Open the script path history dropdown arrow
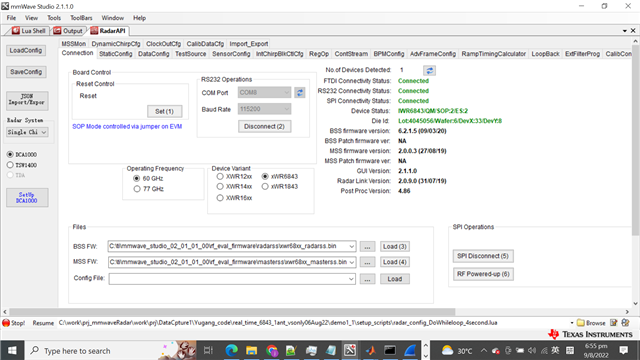640x360 pixels. [x=571, y=323]
